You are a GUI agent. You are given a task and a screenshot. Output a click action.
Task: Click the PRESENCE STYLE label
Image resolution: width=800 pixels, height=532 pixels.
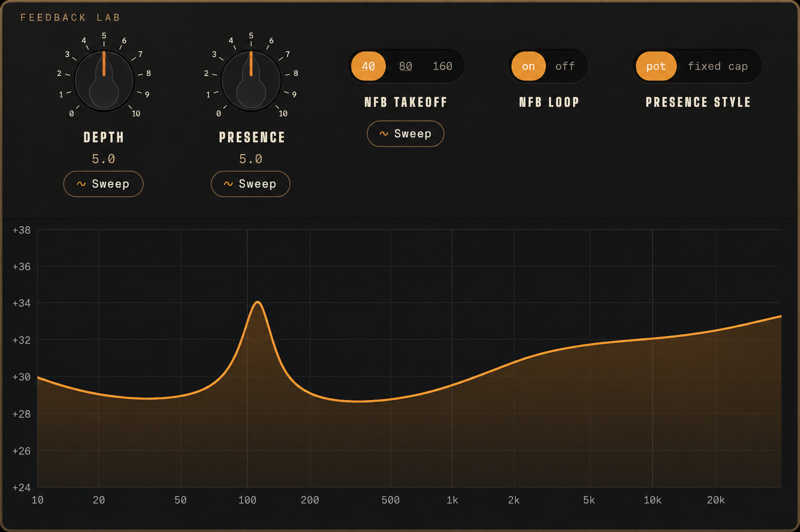pos(698,102)
